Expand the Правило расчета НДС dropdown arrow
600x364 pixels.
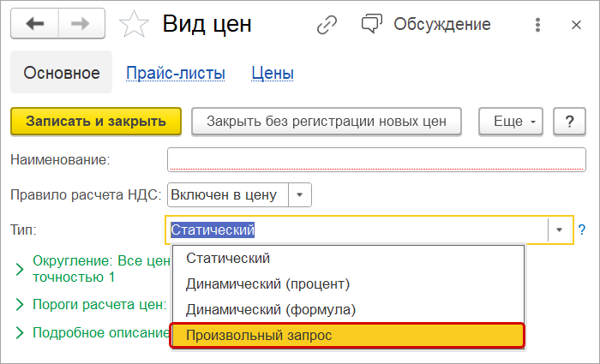[300, 194]
